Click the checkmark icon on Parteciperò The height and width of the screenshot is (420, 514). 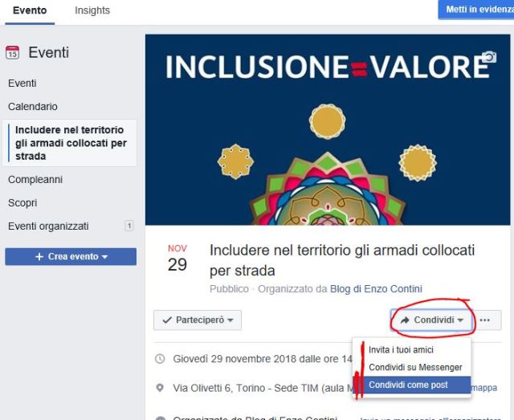(167, 320)
